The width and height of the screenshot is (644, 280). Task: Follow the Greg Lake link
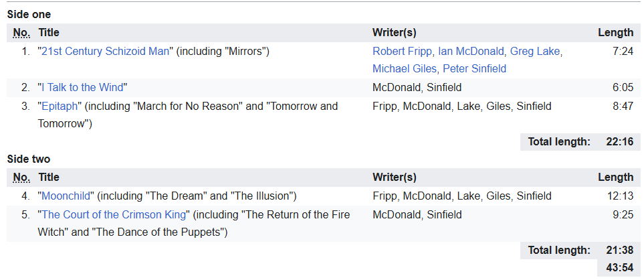point(537,52)
